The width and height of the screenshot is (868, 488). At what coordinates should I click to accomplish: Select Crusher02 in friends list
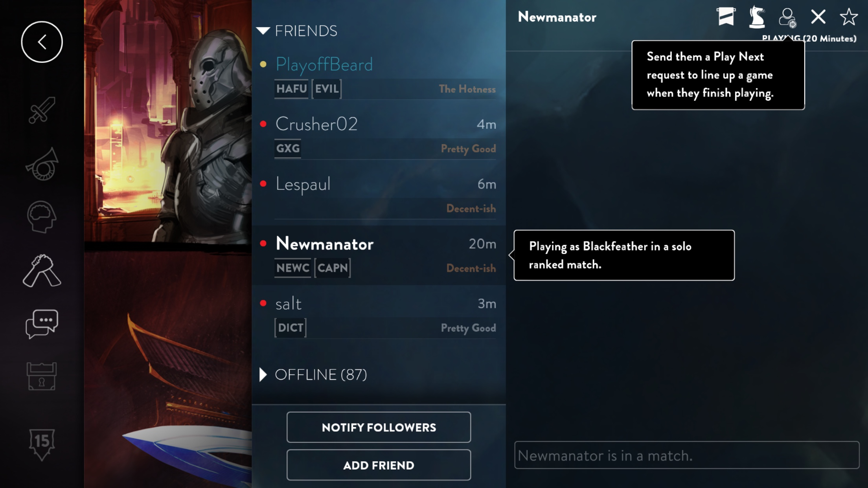click(x=379, y=136)
